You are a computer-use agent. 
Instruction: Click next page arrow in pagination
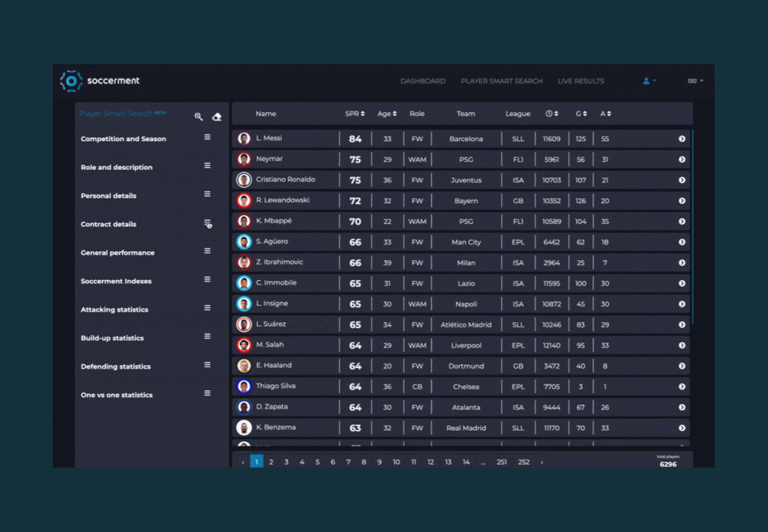coord(541,462)
